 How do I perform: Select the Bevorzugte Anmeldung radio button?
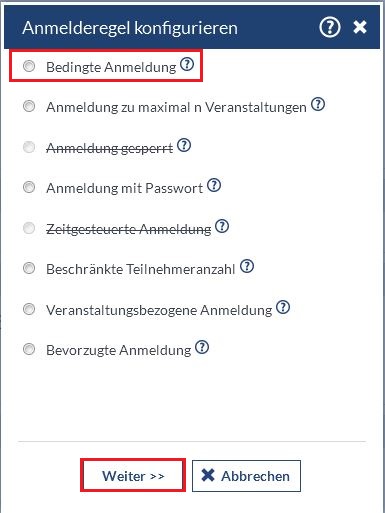[29, 349]
